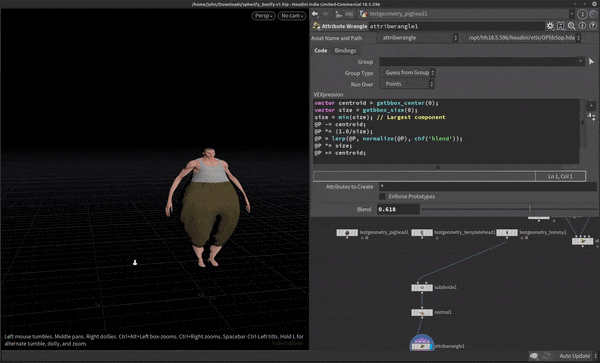Click the normal1 node label
Image resolution: width=600 pixels, height=363 pixels.
click(443, 313)
